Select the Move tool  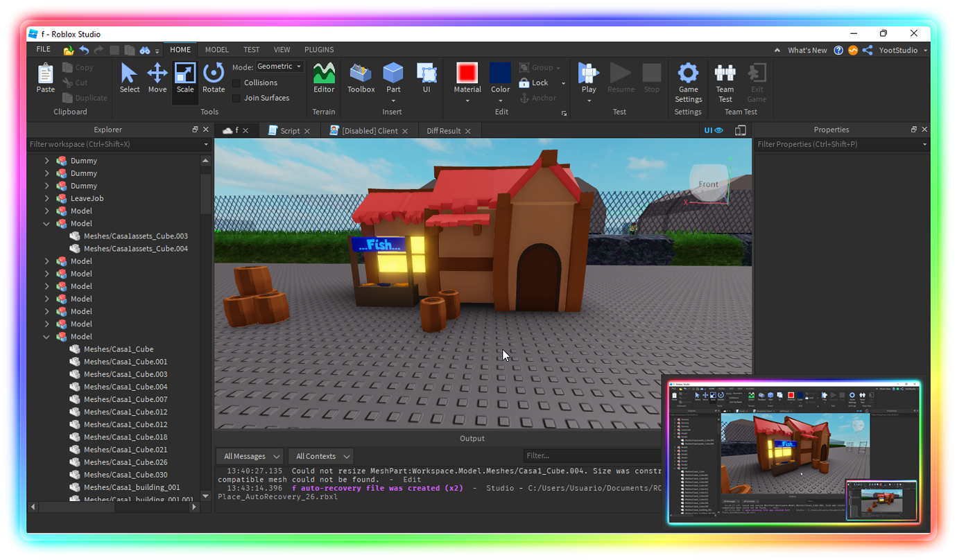(157, 78)
